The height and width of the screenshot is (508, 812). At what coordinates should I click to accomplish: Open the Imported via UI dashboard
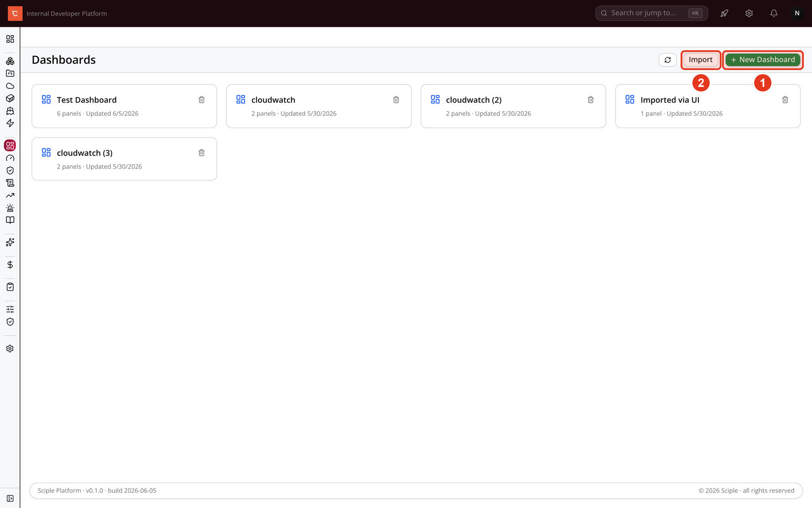tap(708, 106)
